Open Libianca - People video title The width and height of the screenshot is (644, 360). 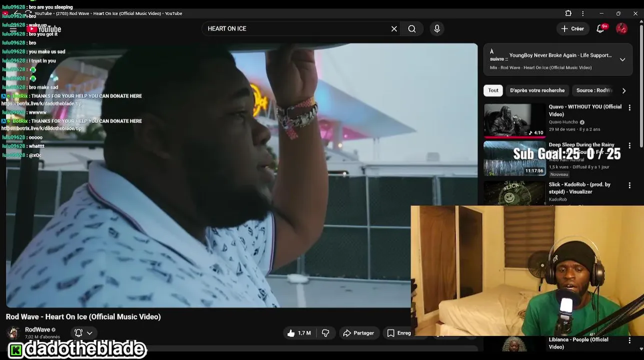(x=578, y=343)
